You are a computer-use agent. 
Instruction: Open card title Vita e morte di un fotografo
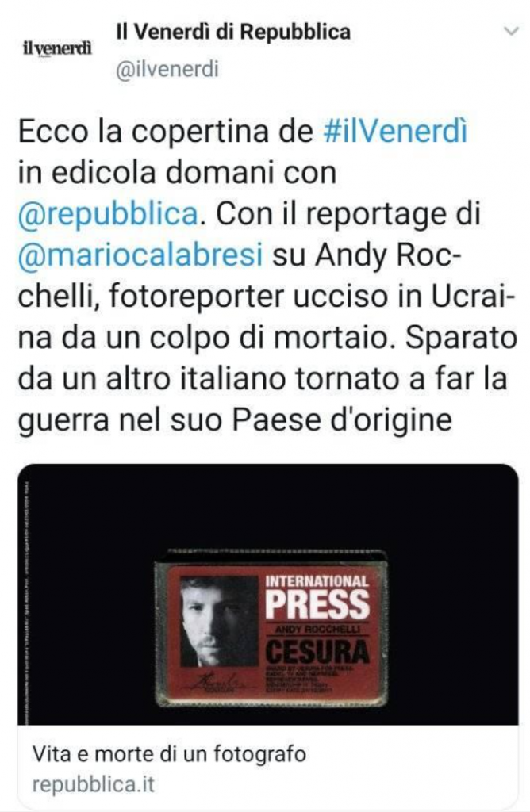point(169,754)
